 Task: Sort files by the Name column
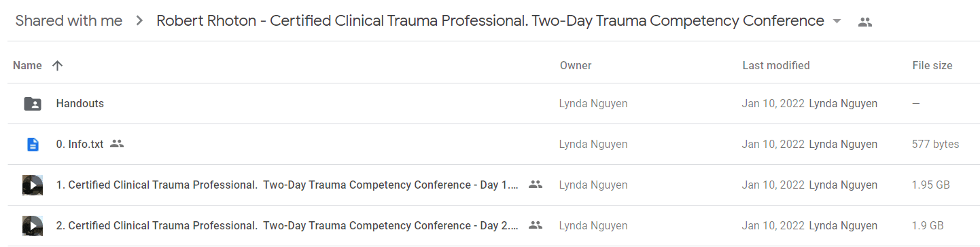click(x=27, y=66)
